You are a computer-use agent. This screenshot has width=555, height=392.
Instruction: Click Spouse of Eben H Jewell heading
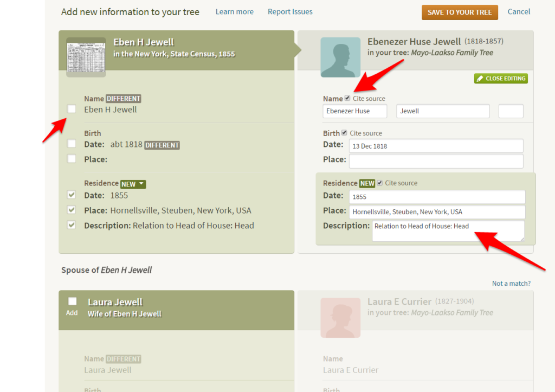click(107, 270)
